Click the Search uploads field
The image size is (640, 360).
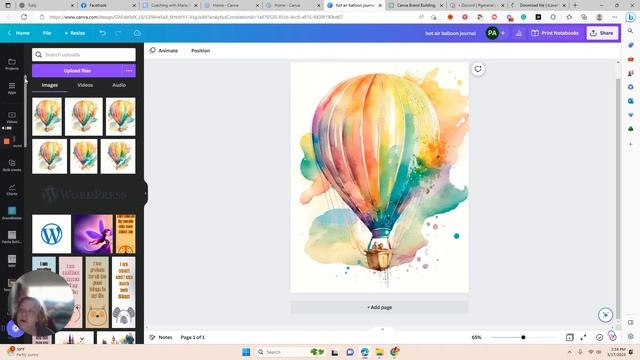tap(84, 55)
